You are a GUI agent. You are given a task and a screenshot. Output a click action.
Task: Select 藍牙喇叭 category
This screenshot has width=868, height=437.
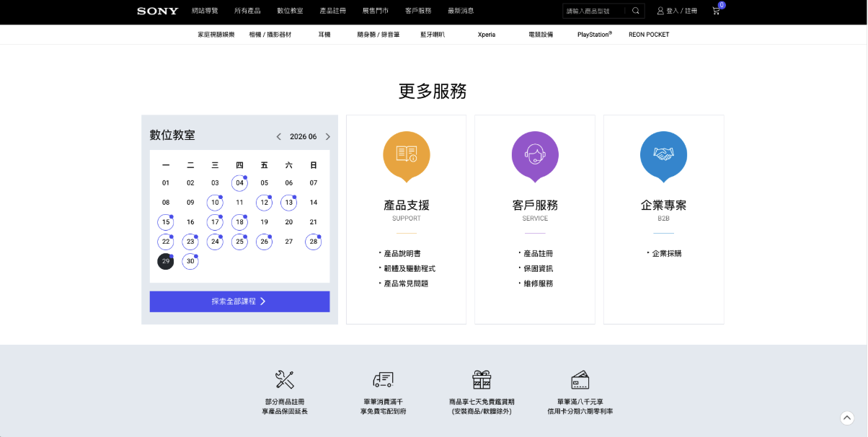click(433, 35)
